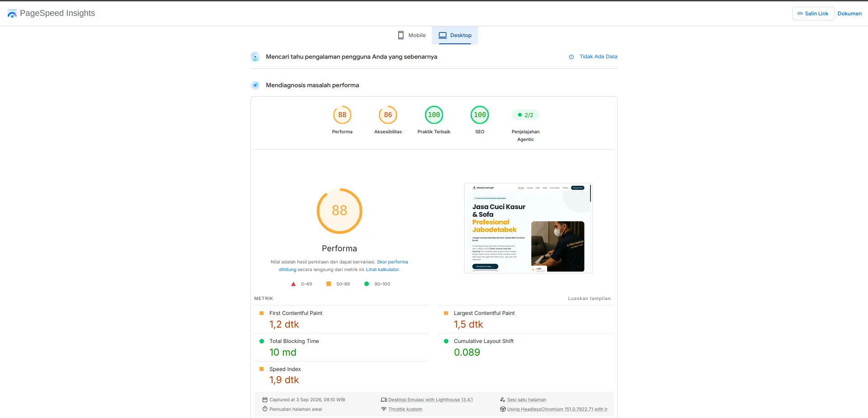
Task: Jump to Performa score gauge 88
Action: 342,115
